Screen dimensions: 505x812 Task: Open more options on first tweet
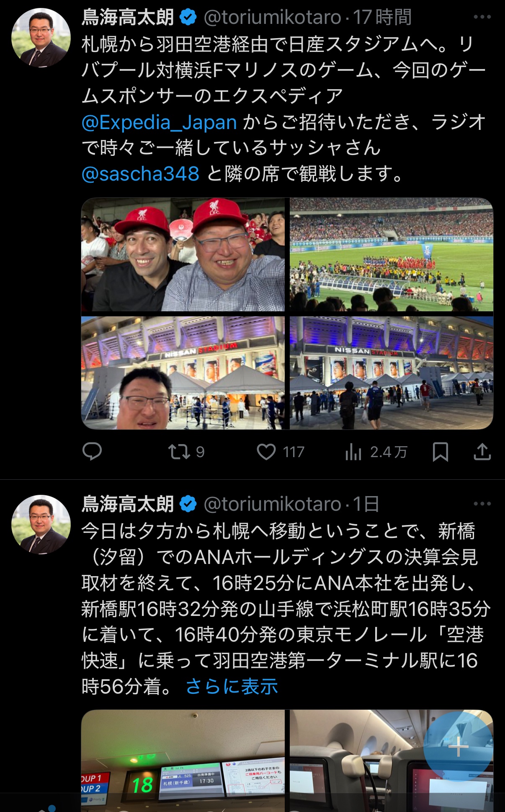pyautogui.click(x=482, y=17)
